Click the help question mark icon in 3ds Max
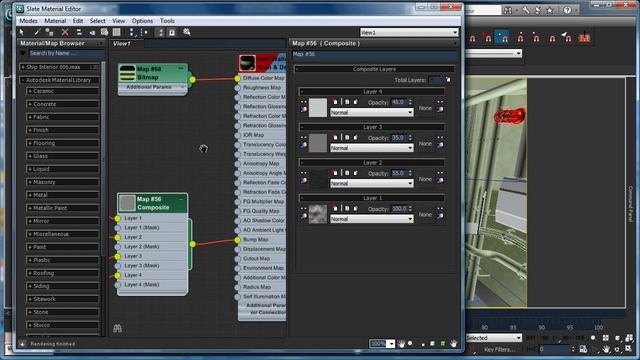The height and width of the screenshot is (360, 640). 567,10
